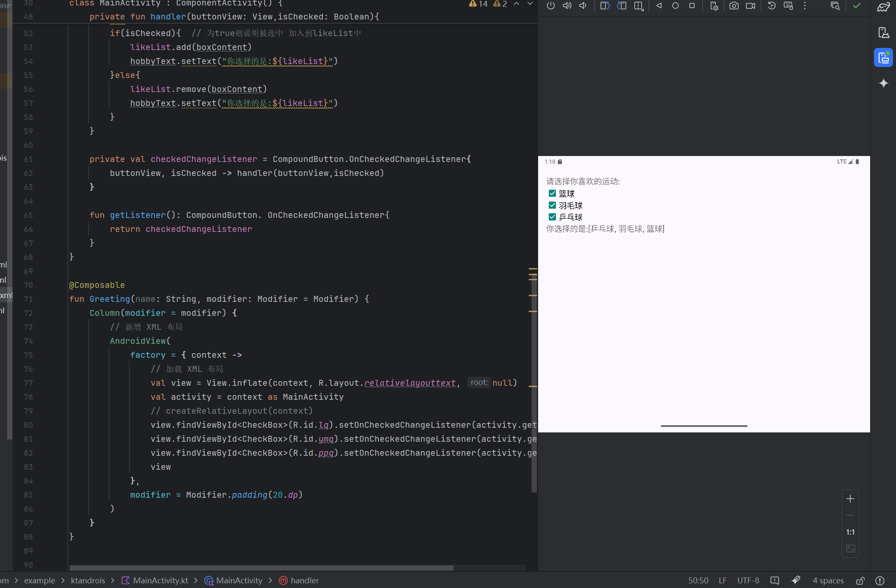Screen dimensions: 896x588
Task: Toggle the Running Devices tool window
Action: pos(884,58)
